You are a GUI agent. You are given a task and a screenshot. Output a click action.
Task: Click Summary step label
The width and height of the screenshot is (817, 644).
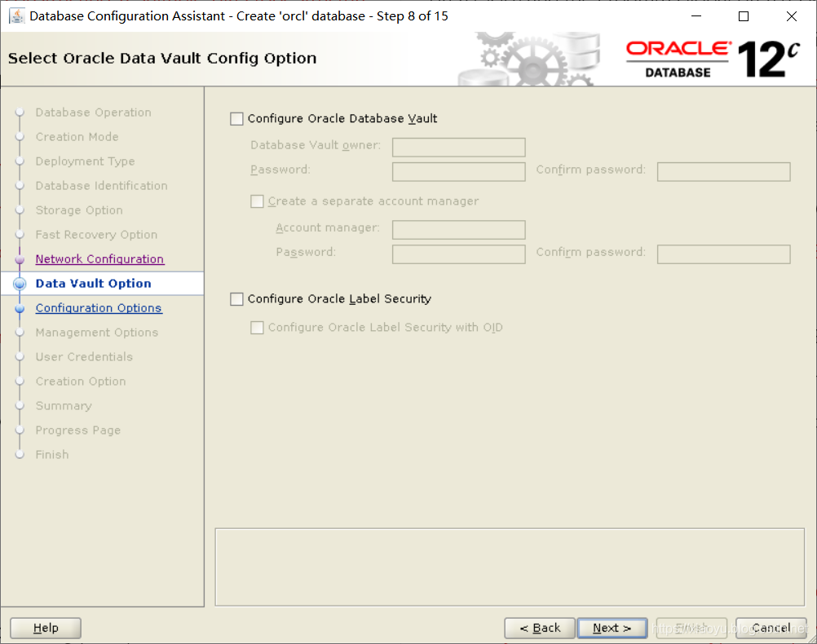pyautogui.click(x=64, y=406)
